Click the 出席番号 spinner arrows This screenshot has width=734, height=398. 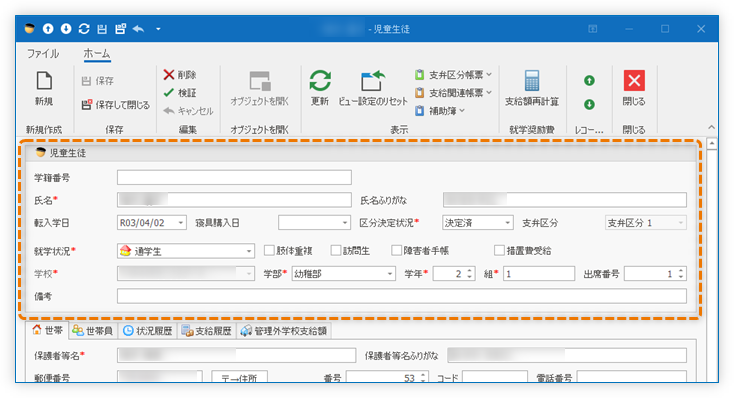(x=681, y=273)
